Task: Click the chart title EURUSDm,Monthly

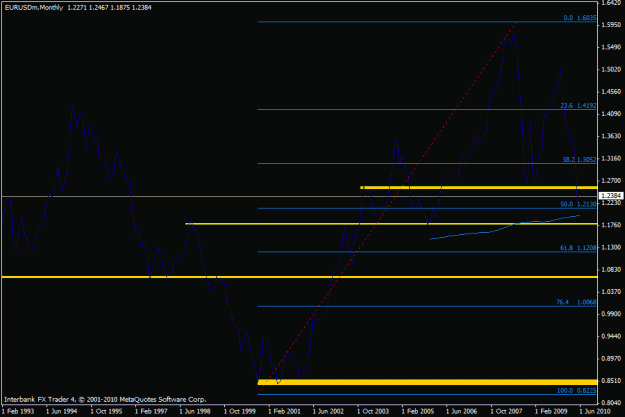Action: [x=34, y=8]
